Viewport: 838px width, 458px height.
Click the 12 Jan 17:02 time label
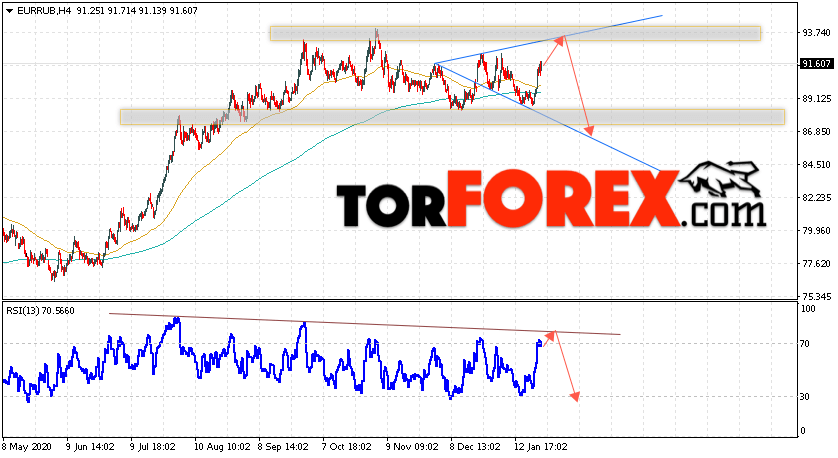coord(541,446)
